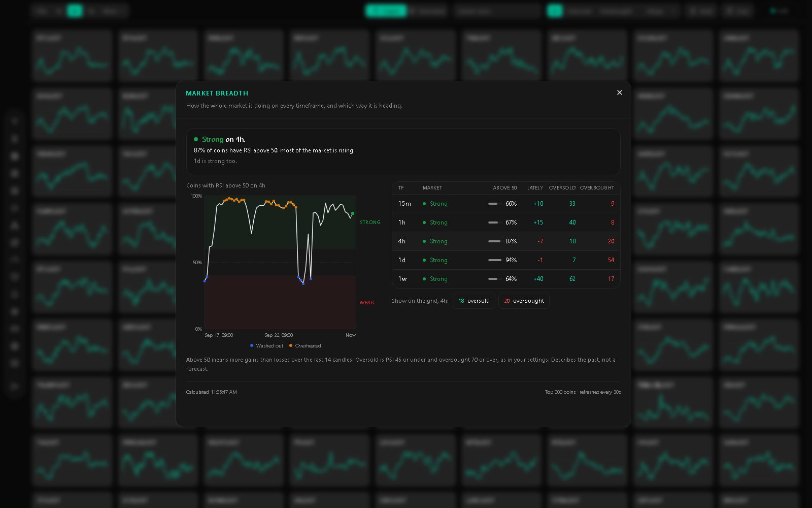
Task: Click the LATELY column header
Action: [535, 188]
